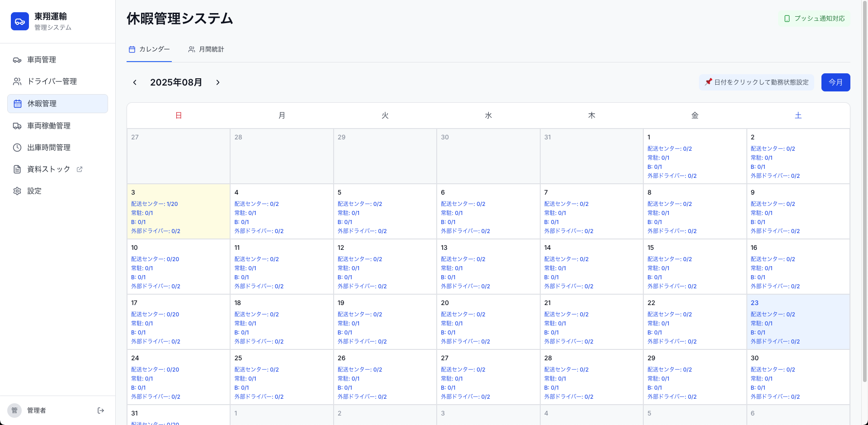
Task: Click the 休暇管理システム page title
Action: [x=180, y=19]
